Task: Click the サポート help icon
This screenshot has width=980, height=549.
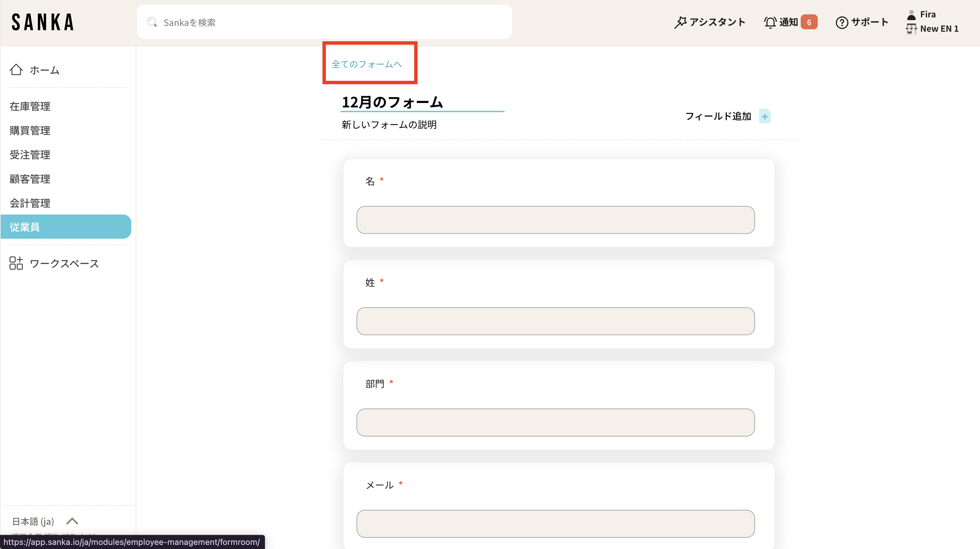Action: tap(842, 23)
